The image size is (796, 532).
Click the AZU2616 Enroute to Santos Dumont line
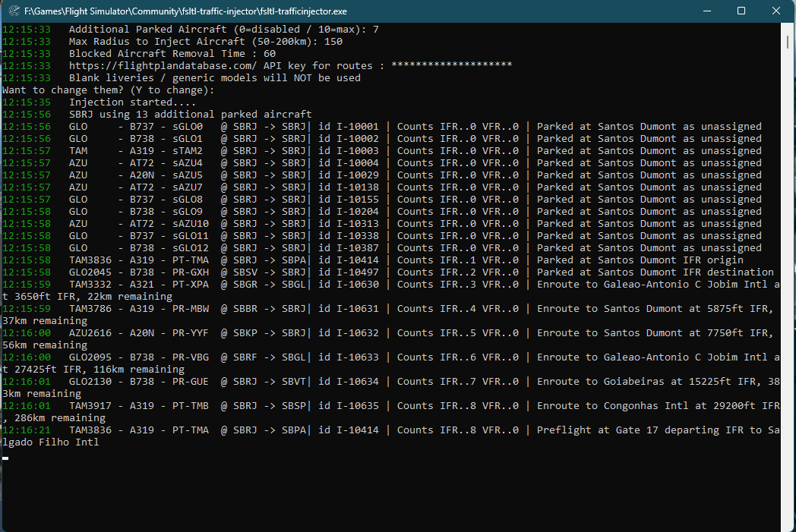click(x=380, y=332)
